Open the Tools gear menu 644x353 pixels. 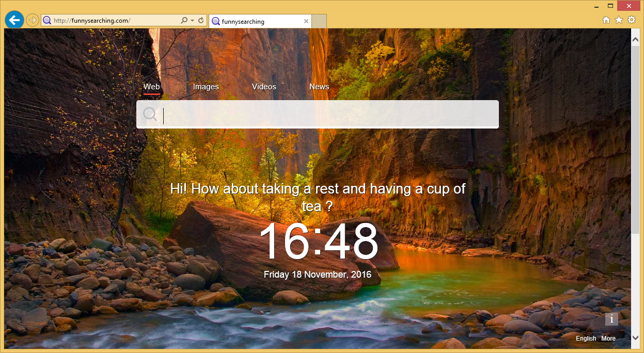(632, 20)
